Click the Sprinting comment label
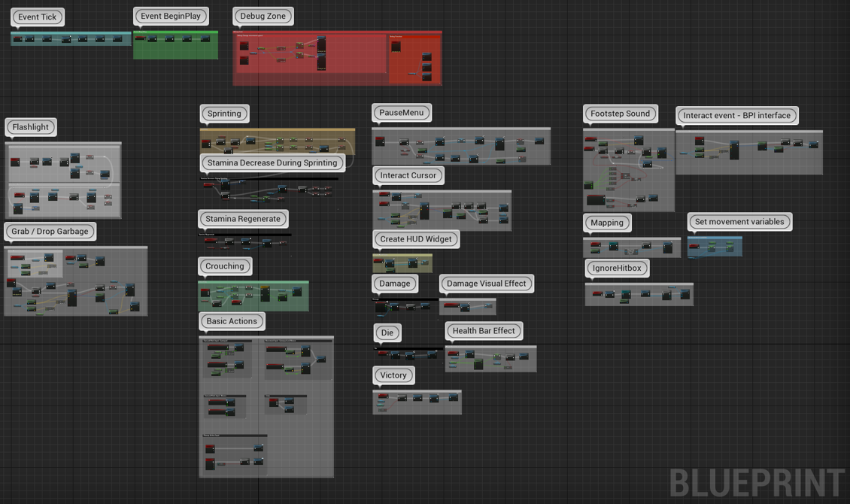The height and width of the screenshot is (504, 850). (224, 114)
